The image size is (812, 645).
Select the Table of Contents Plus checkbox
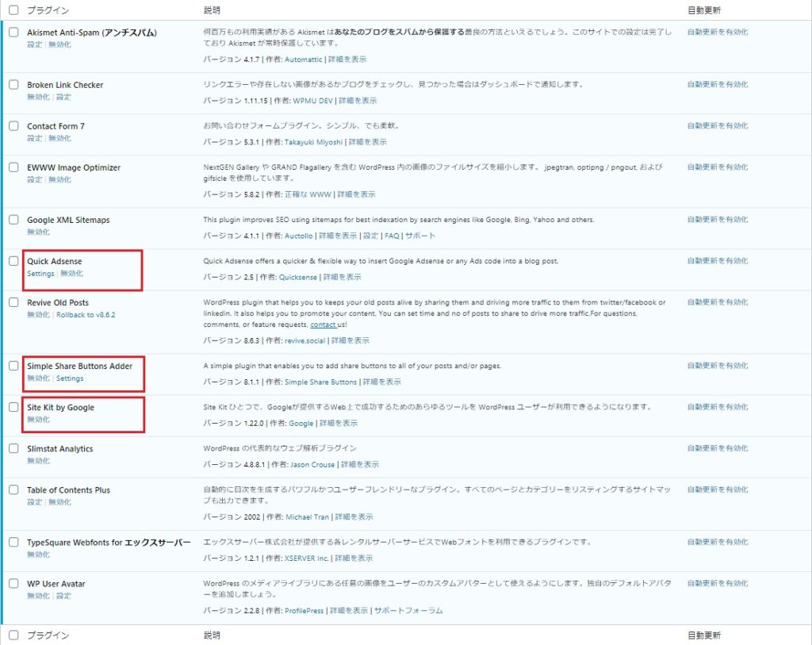[13, 490]
